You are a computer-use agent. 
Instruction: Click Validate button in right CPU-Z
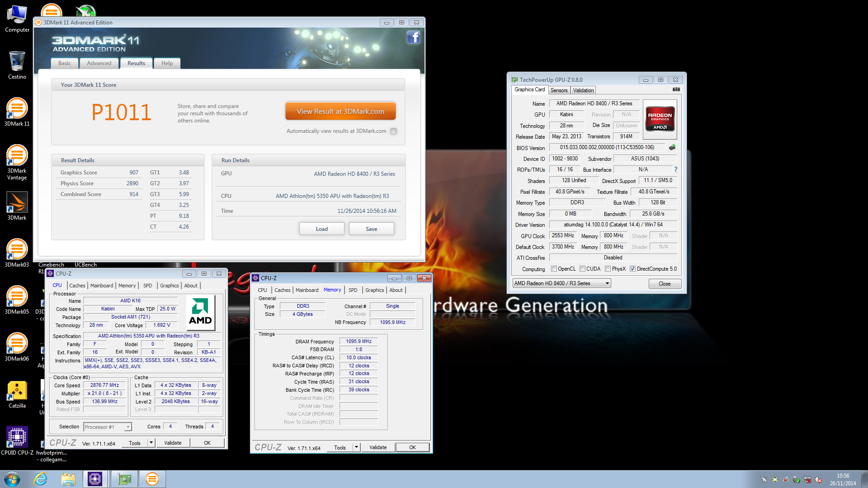point(378,447)
